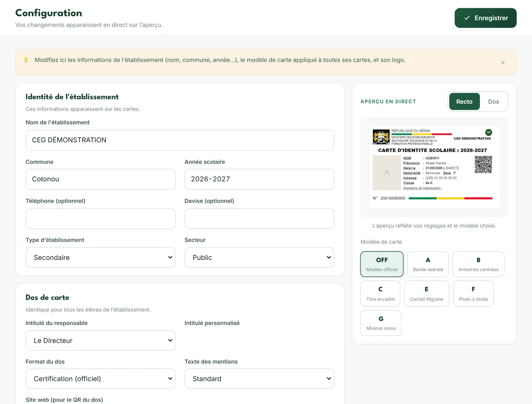The image size is (532, 404).
Task: Choose template C Titre encadré
Action: (380, 293)
